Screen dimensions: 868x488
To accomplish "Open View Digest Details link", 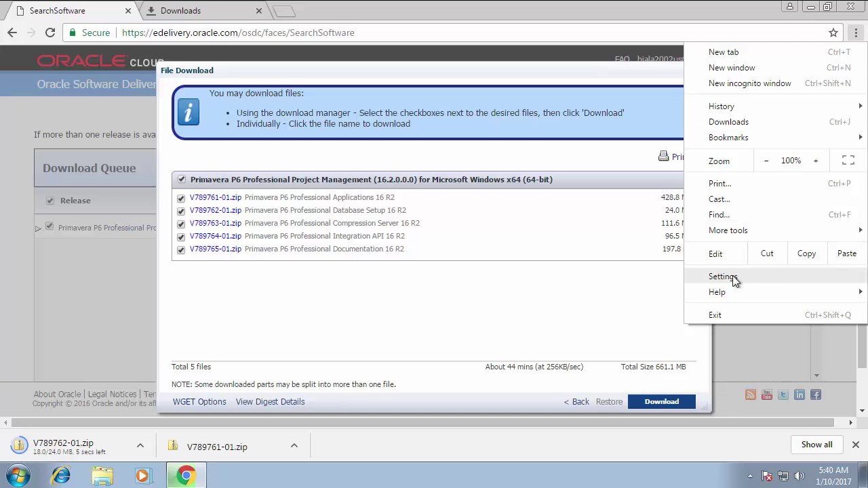I will (270, 402).
